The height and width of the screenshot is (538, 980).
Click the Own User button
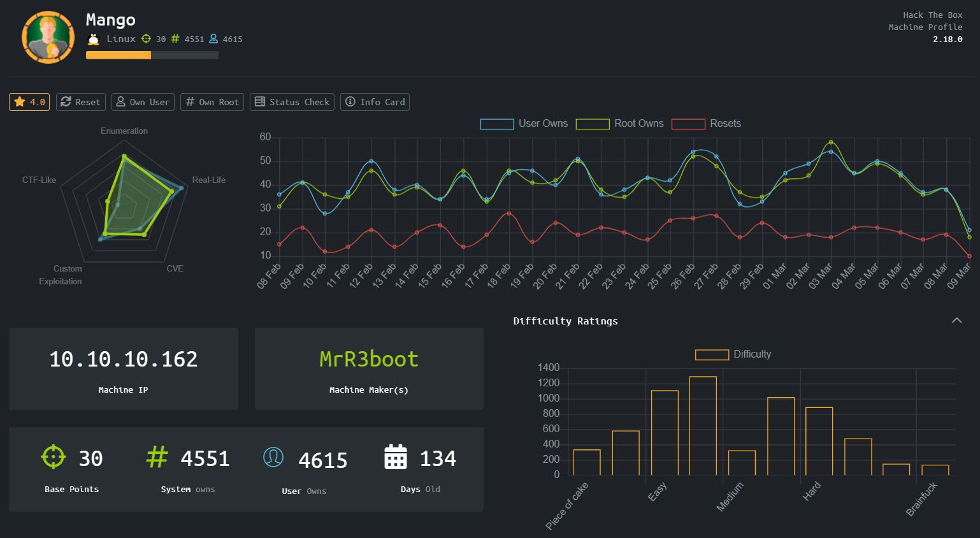coord(143,102)
